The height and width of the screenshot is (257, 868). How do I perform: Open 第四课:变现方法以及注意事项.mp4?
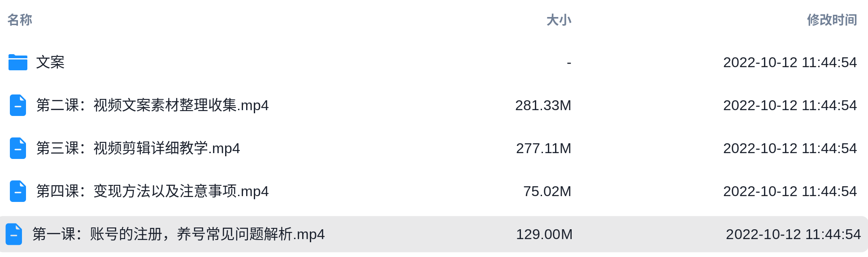152,191
